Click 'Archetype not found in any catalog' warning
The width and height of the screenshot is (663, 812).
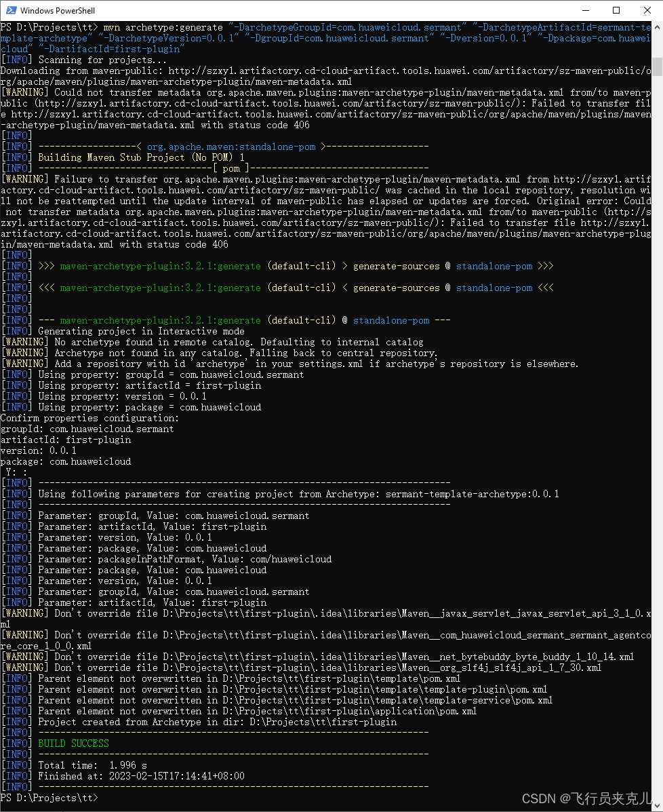point(219,353)
